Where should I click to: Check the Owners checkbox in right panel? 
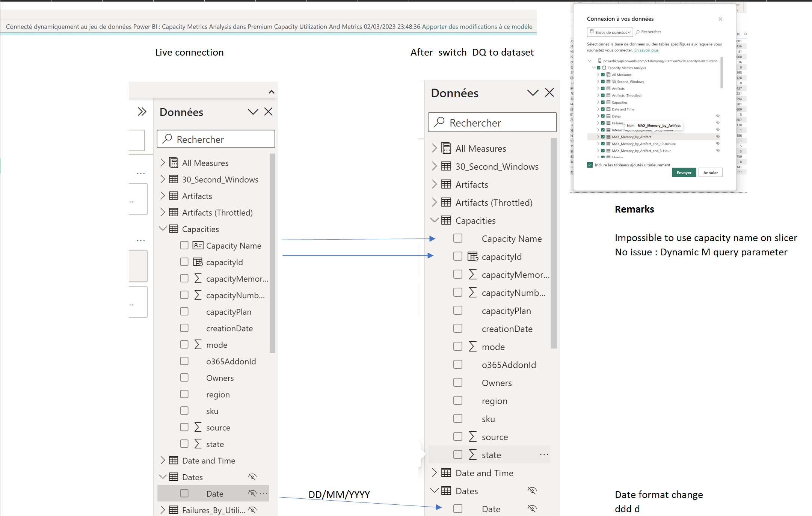[458, 382]
